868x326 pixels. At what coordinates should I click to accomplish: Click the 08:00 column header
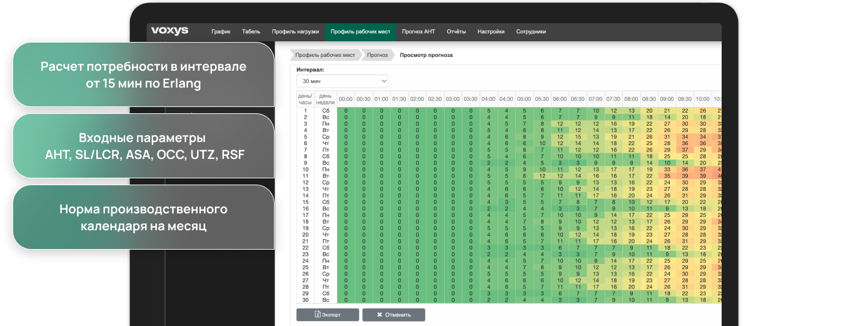tap(631, 99)
